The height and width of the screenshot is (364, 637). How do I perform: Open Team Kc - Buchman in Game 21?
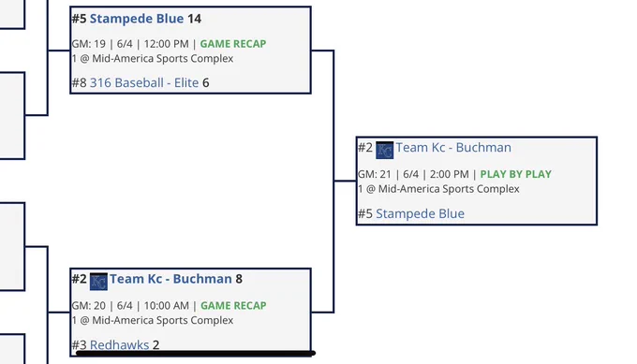point(453,148)
